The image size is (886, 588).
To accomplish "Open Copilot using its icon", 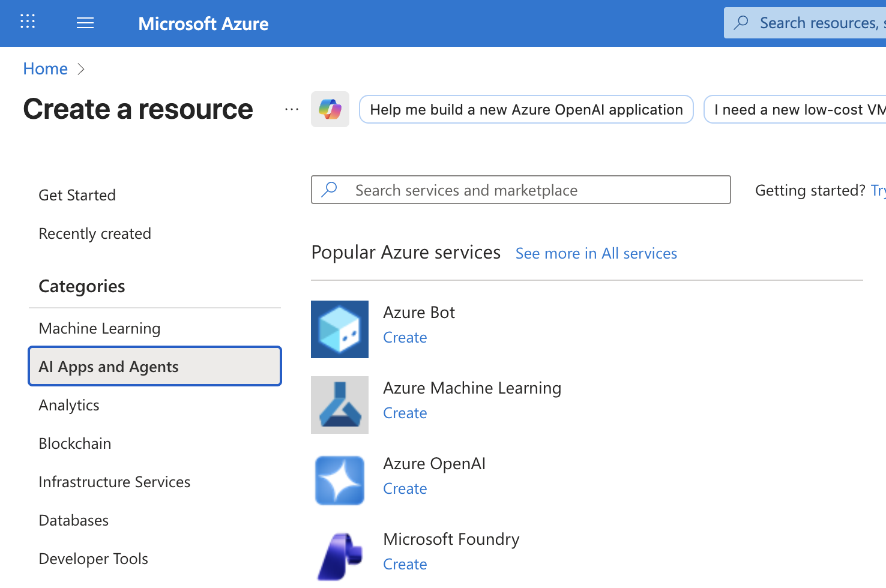I will [x=330, y=109].
